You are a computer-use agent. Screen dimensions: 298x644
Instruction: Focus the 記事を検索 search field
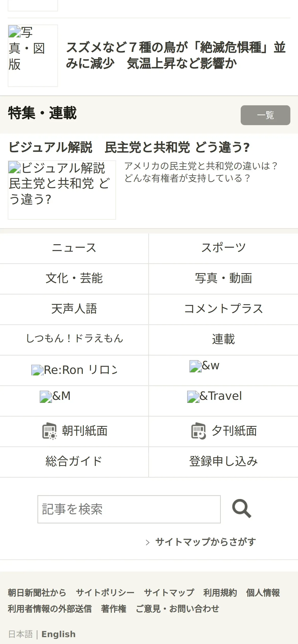(129, 509)
